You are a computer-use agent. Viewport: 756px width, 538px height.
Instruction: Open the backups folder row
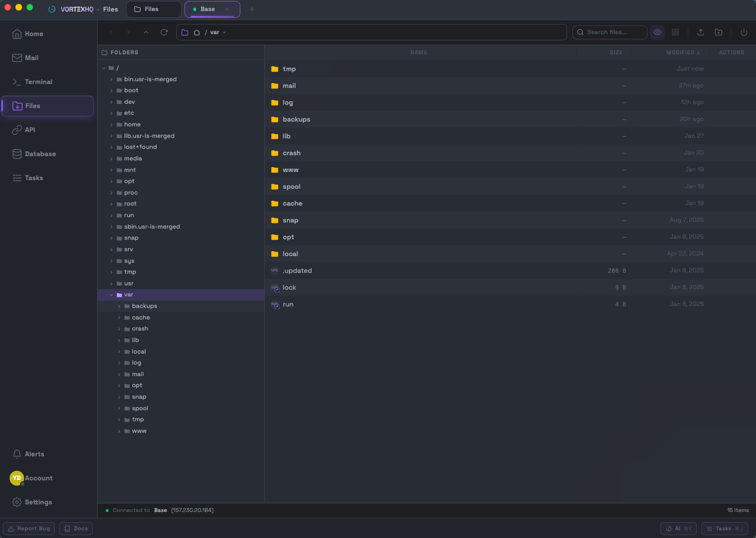pos(510,119)
